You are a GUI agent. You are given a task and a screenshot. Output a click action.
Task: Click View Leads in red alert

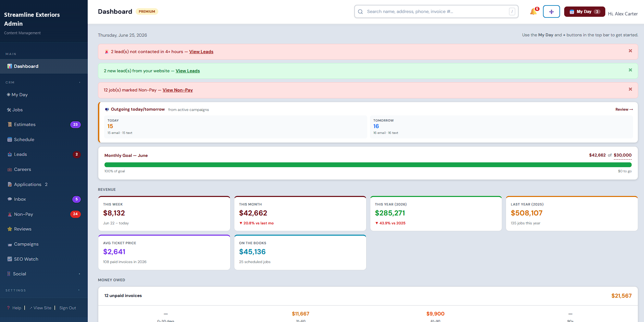point(201,52)
